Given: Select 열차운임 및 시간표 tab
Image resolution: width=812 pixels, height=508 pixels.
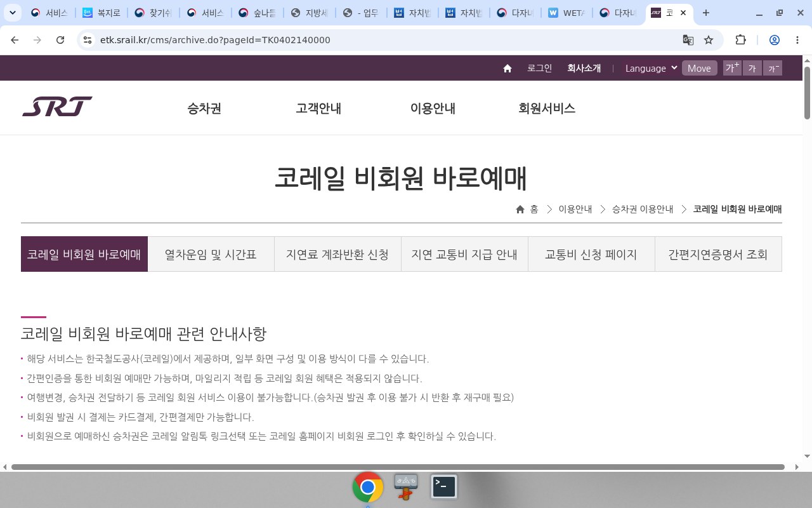Looking at the screenshot, I should click(x=211, y=254).
